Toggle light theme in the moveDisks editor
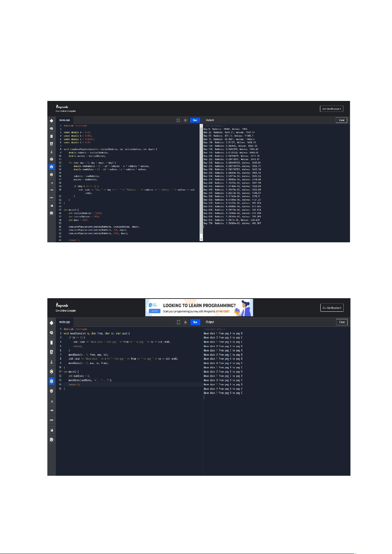392x554 pixels. (x=185, y=322)
